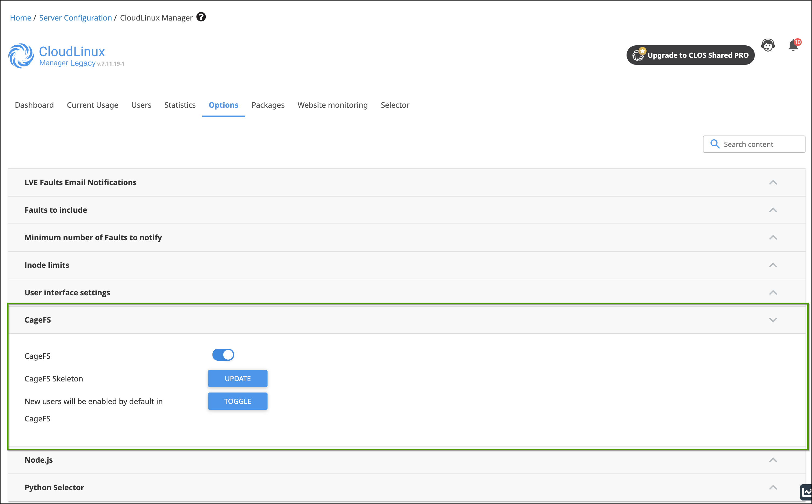
Task: Click the help question mark icon
Action: coord(201,17)
